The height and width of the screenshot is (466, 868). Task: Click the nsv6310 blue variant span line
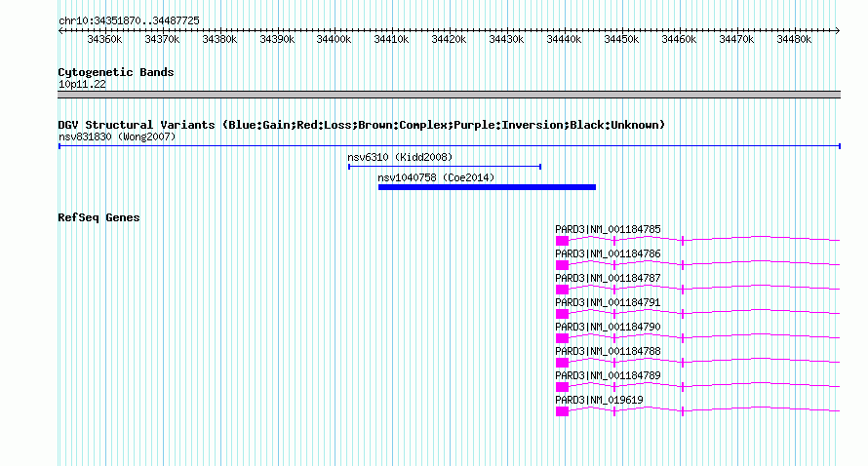445,167
